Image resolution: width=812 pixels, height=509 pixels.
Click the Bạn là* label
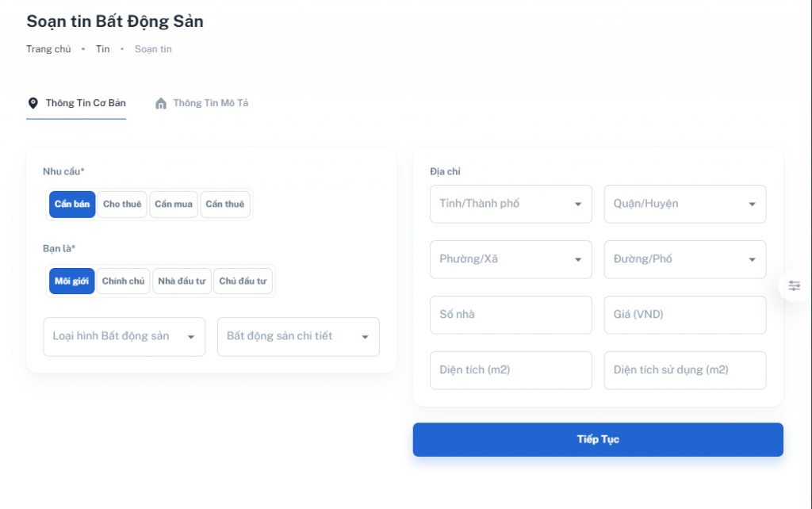59,248
